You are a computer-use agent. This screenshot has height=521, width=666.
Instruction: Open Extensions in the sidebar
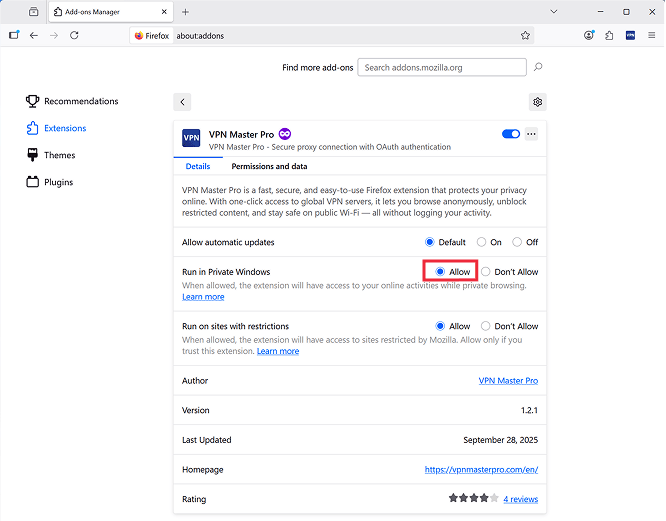(56, 128)
